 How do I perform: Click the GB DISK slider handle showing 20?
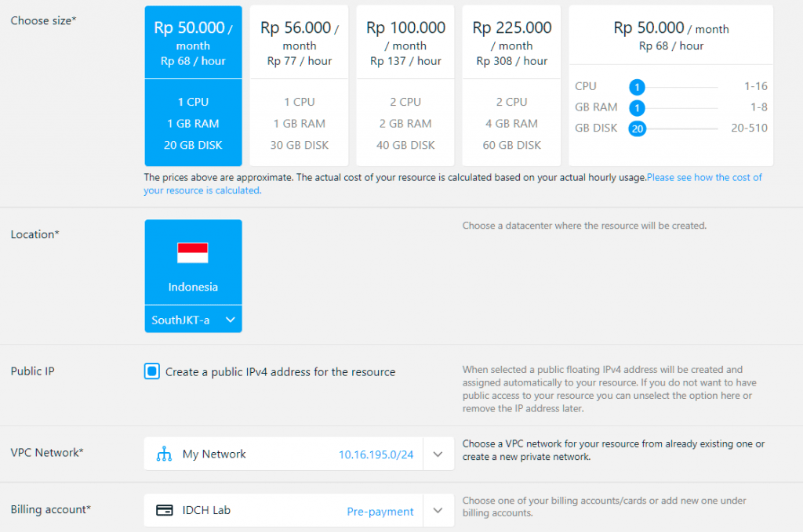point(637,128)
